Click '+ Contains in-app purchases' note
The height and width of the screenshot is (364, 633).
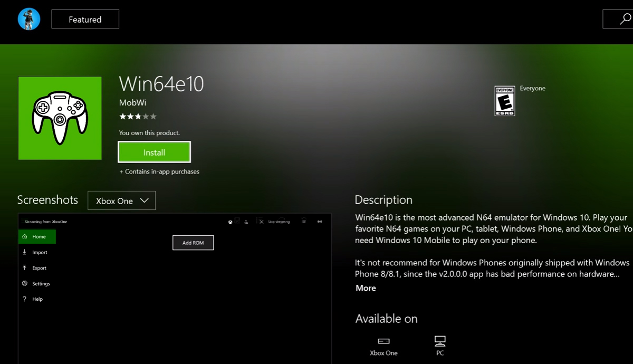coord(159,171)
